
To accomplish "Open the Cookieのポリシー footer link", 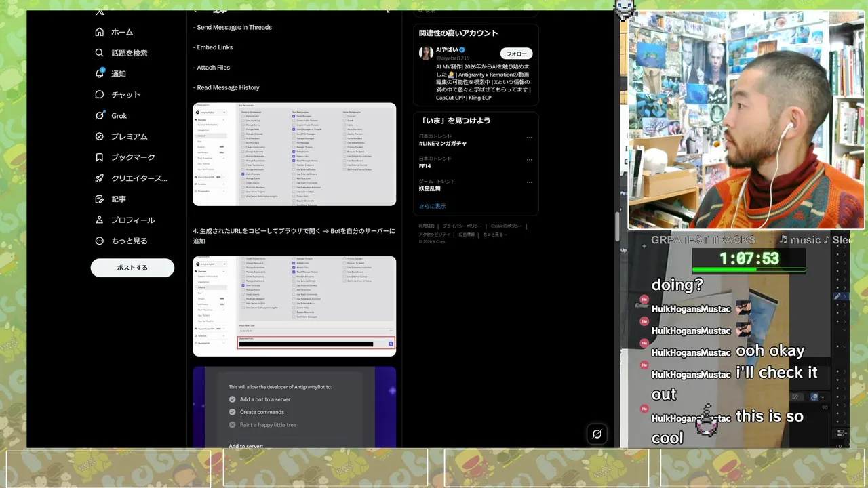I will [507, 226].
